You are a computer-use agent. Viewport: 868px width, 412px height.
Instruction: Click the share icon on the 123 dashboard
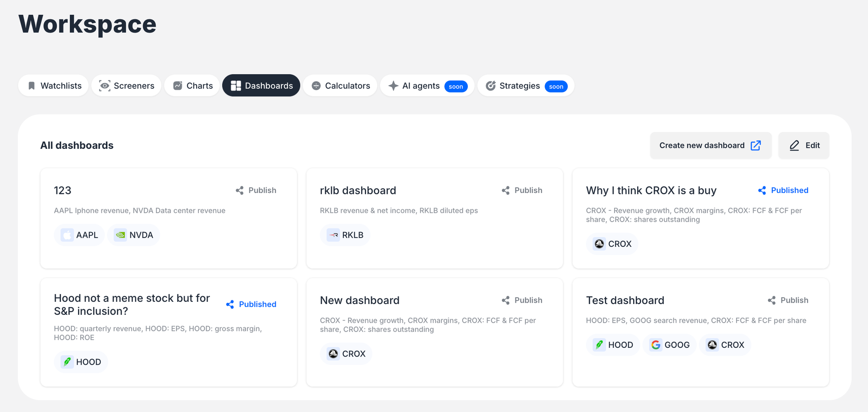coord(240,190)
